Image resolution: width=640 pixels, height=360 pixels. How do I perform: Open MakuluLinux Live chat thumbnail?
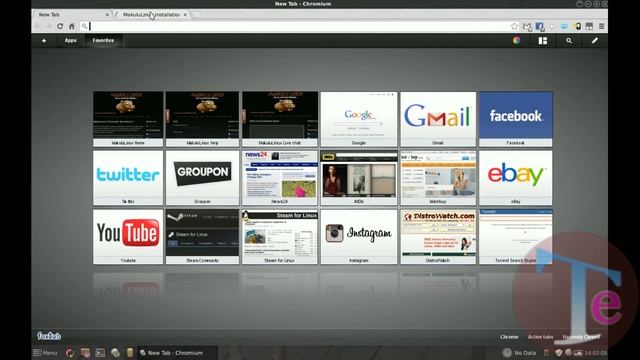(x=280, y=119)
